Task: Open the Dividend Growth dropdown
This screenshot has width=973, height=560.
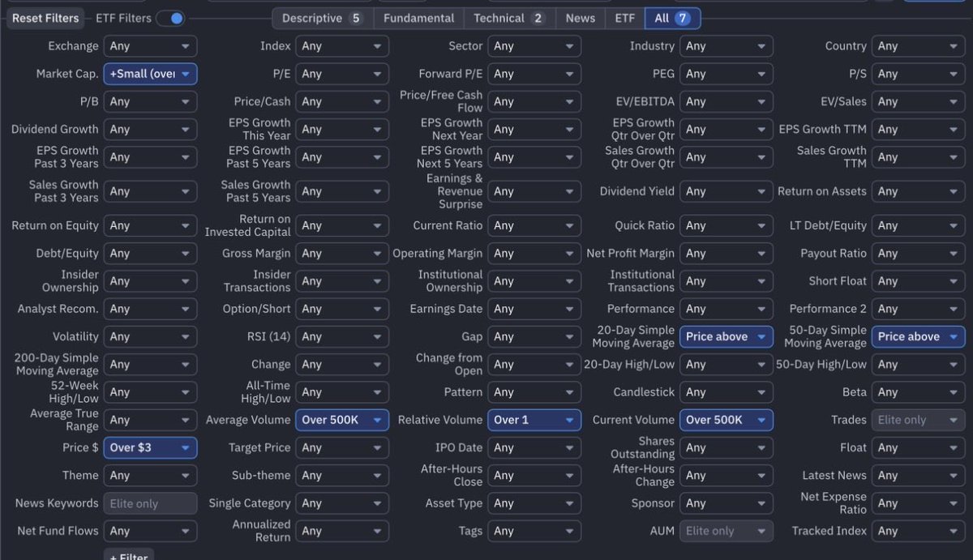Action: pos(150,129)
